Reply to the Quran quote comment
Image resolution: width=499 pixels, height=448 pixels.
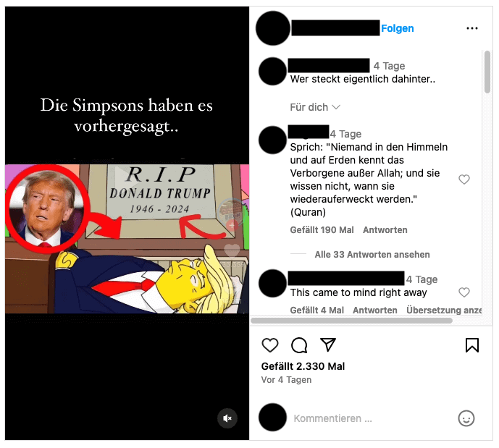(385, 230)
